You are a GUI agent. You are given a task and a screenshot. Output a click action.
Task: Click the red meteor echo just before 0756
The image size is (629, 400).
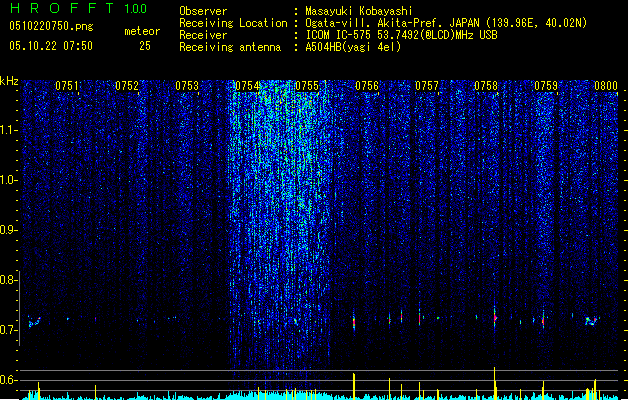click(x=354, y=321)
